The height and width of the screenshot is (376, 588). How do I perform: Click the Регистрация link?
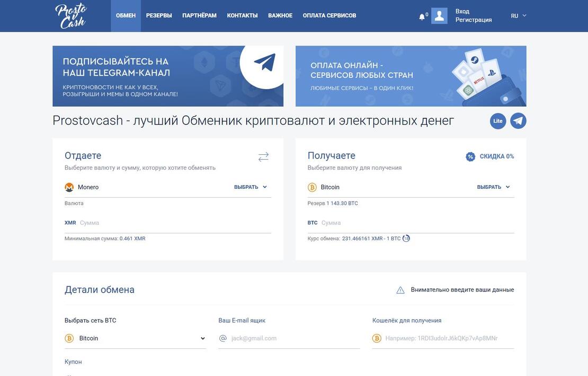tap(473, 20)
